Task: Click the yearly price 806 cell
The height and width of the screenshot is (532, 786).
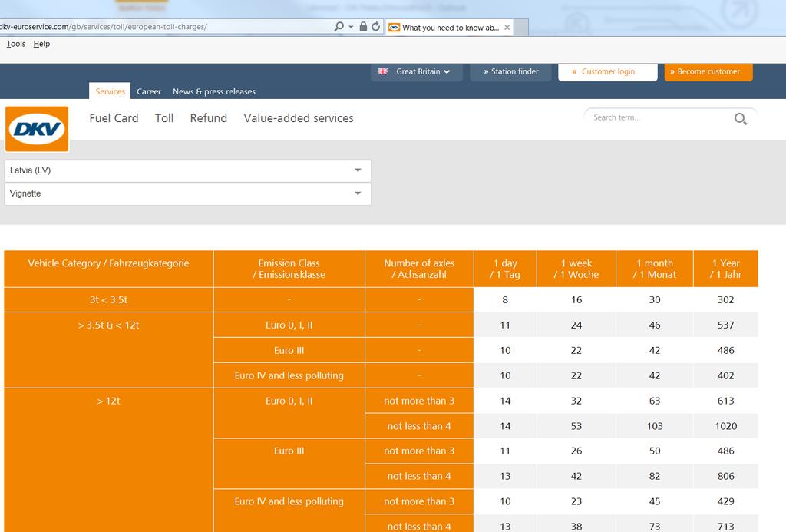Action: pos(726,476)
